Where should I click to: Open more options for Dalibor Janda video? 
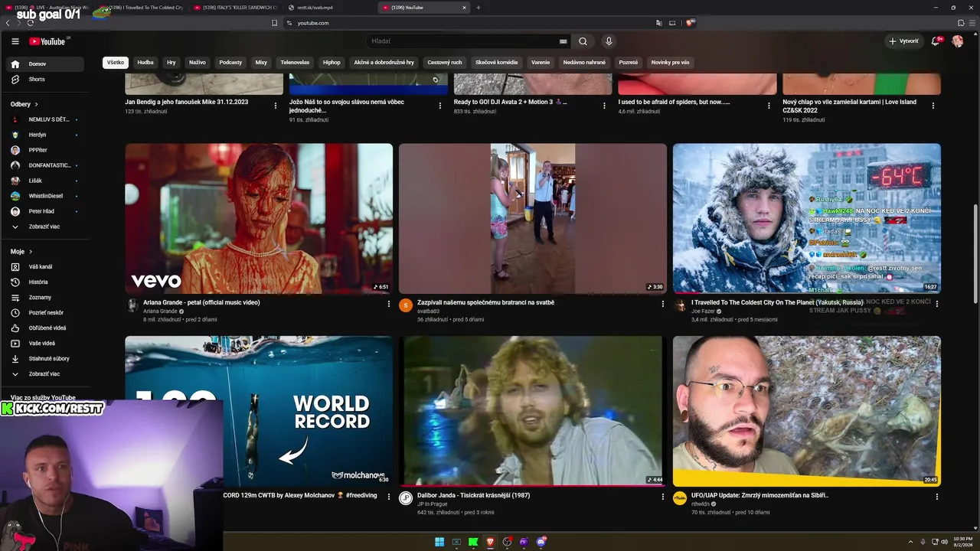click(663, 497)
